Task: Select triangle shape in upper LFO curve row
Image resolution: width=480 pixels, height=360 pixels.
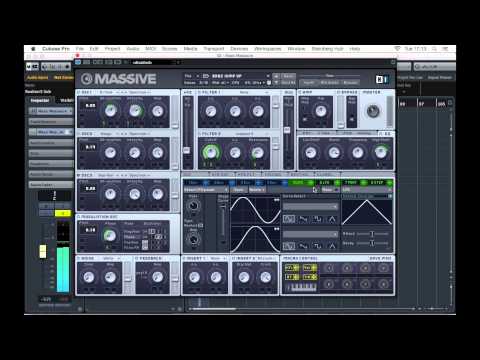Action: click(332, 219)
